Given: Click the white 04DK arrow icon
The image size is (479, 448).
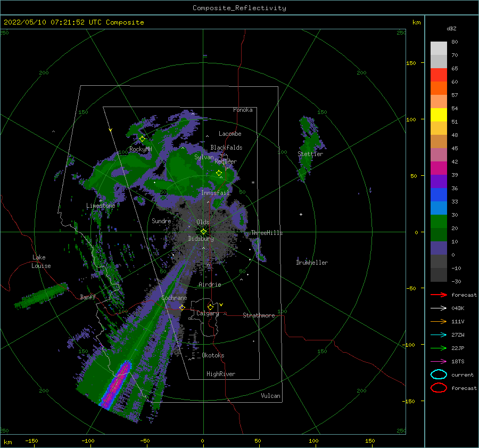Looking at the screenshot, I should click(439, 308).
